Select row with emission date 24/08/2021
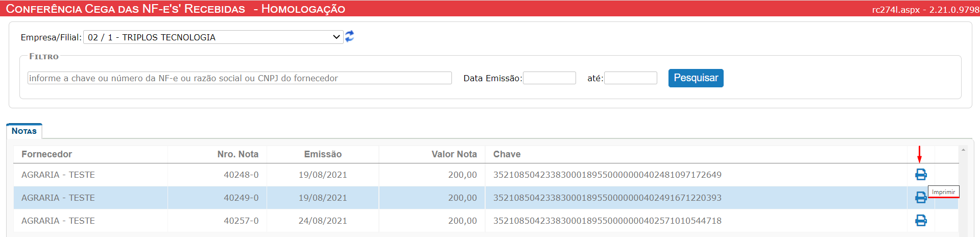 pos(486,221)
